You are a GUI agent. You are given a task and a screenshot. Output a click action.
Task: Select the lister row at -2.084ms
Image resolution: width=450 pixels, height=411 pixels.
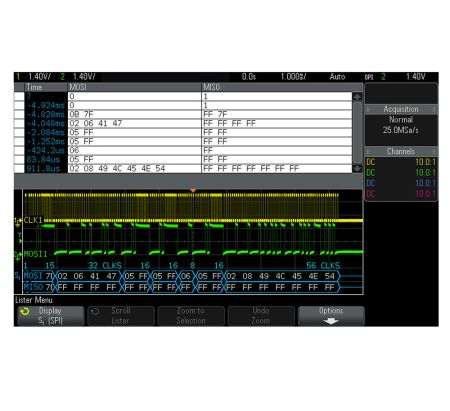(x=183, y=132)
